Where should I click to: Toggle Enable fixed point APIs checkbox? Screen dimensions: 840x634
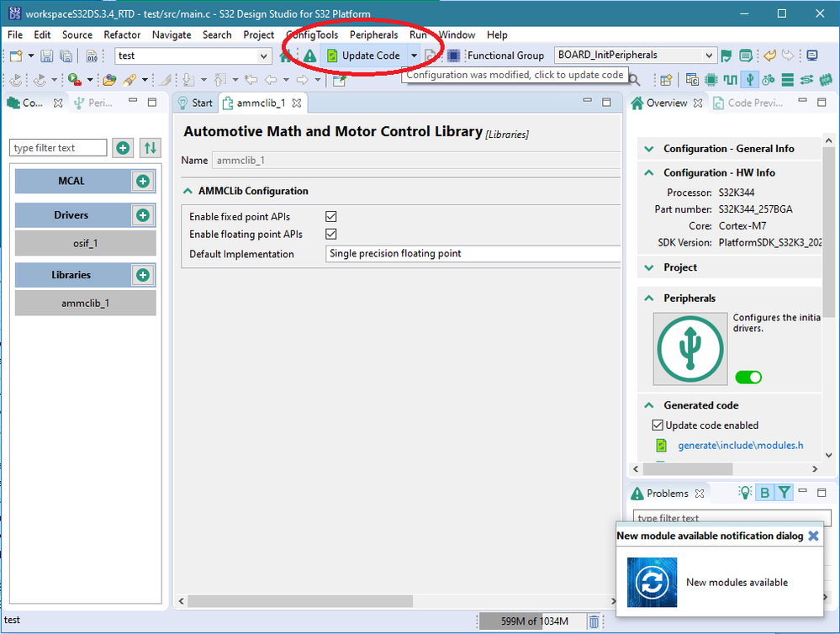331,216
